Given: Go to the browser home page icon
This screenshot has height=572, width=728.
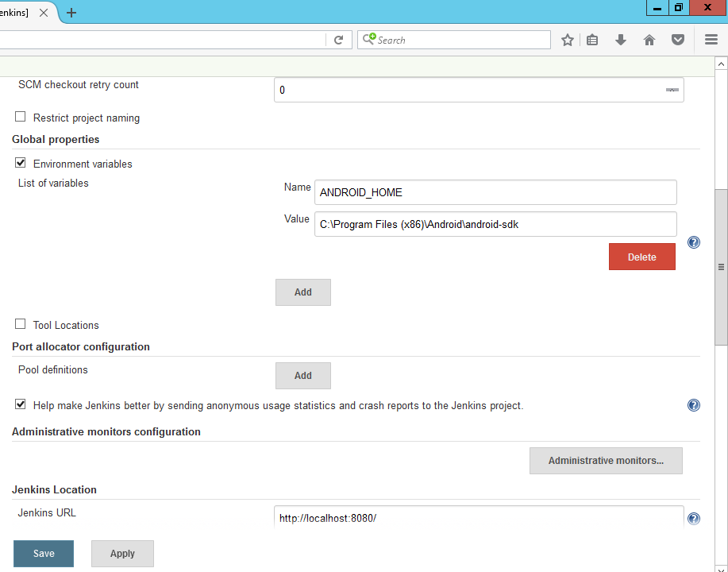Looking at the screenshot, I should coord(649,40).
